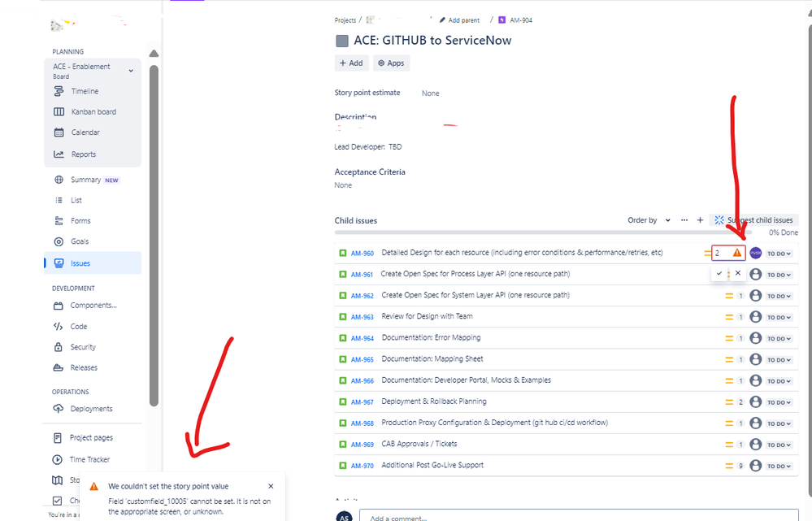Click the story points badge for AM-967

coord(740,402)
